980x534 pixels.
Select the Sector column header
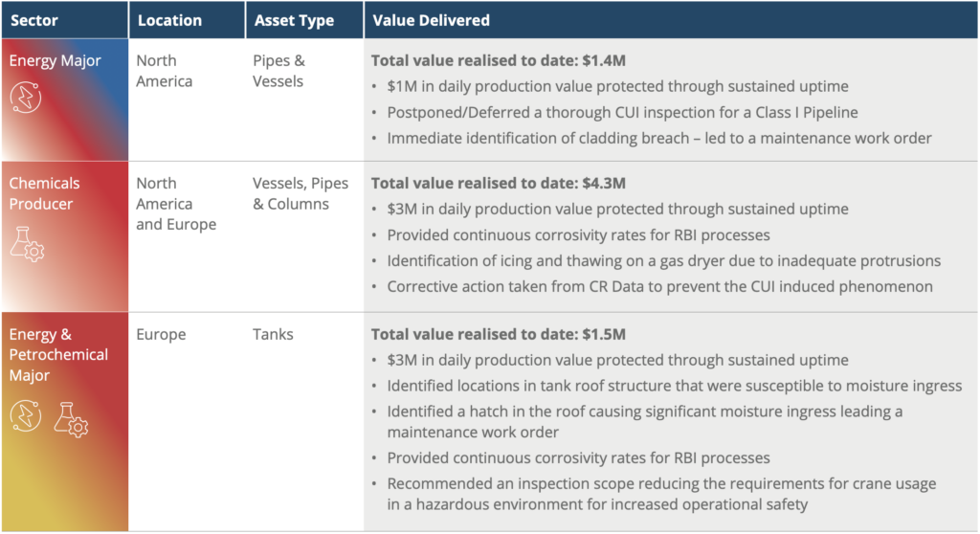click(x=34, y=20)
